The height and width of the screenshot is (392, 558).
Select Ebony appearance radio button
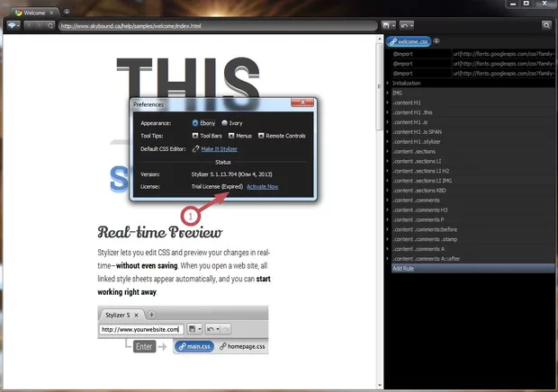click(195, 123)
